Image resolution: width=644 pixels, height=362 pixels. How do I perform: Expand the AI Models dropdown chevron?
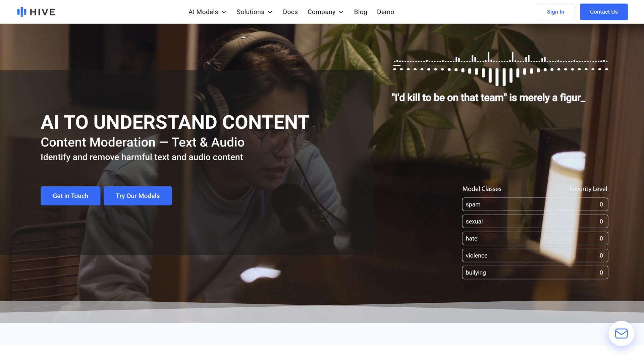click(x=224, y=12)
